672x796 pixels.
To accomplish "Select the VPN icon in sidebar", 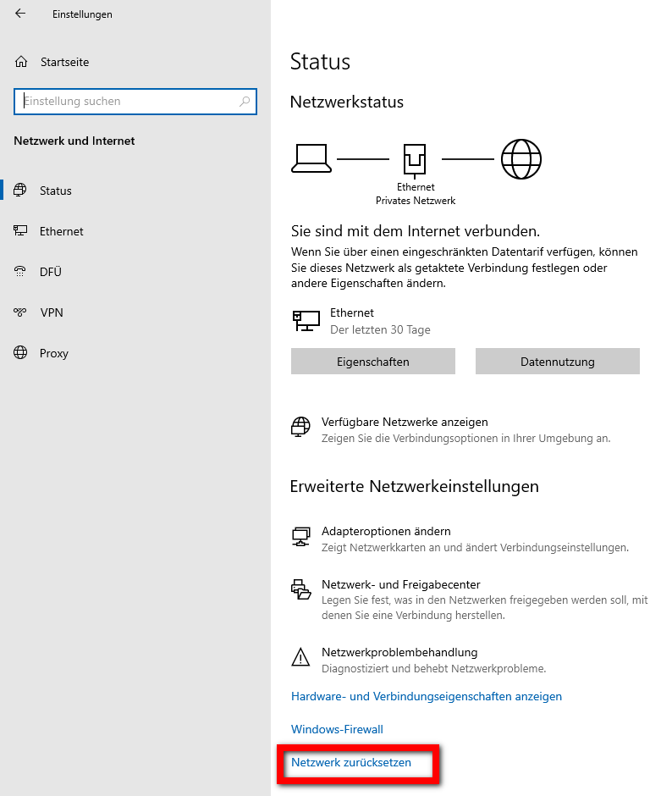I will (20, 312).
